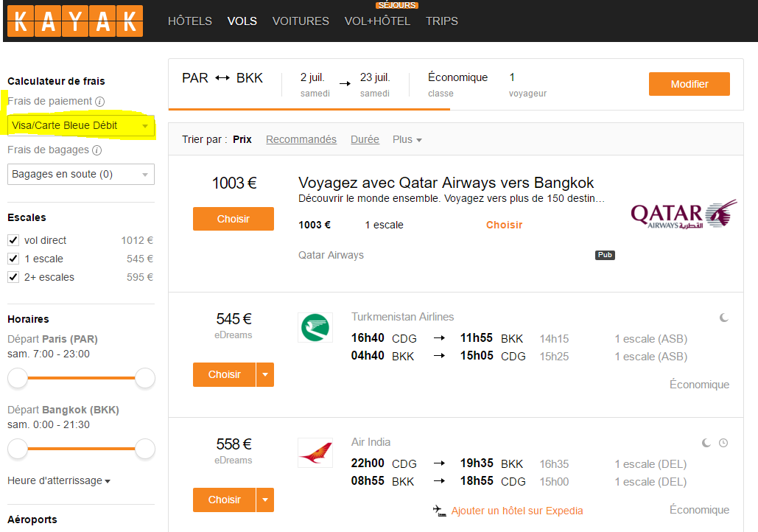758x532 pixels.
Task: Click the left handle of Départ Bangkok slider
Action: coord(18,449)
